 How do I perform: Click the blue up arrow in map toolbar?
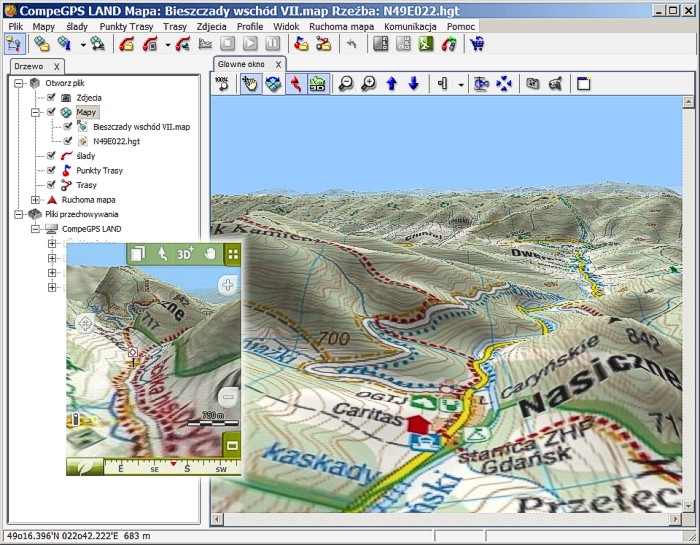point(392,83)
